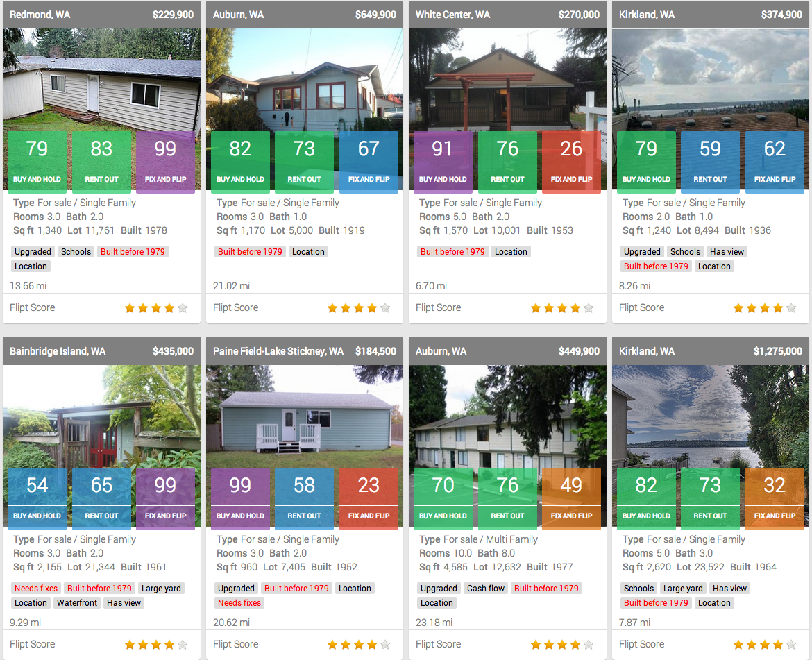
Task: Click the 99 Buy and Hold tile on Paine Field
Action: pos(240,498)
